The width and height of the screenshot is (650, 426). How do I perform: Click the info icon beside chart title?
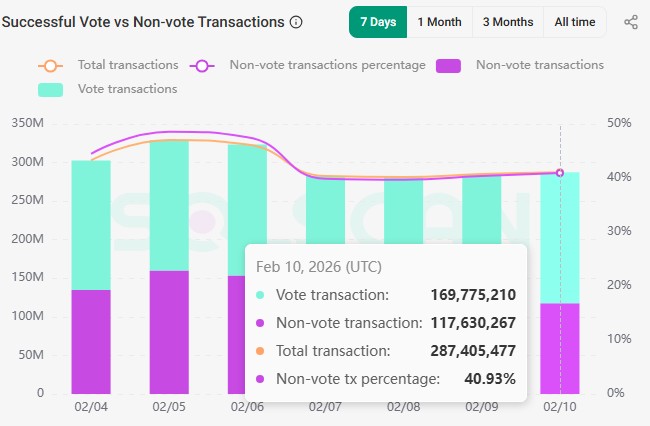click(295, 22)
